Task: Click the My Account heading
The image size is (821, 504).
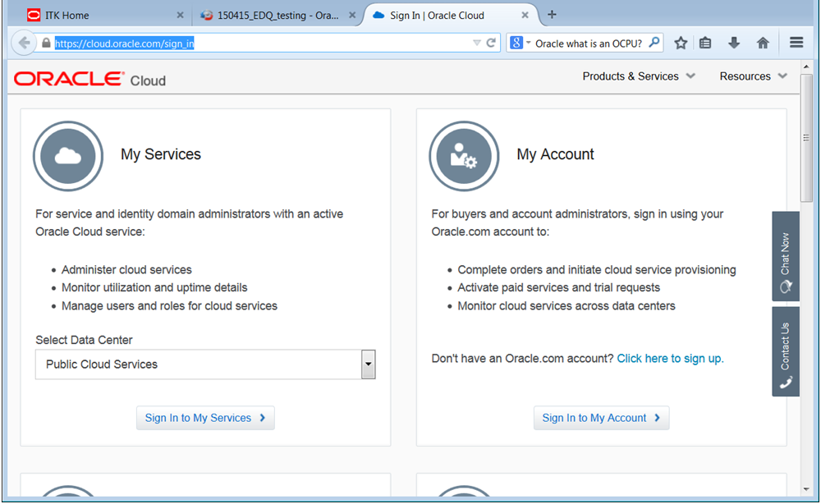Action: point(556,154)
